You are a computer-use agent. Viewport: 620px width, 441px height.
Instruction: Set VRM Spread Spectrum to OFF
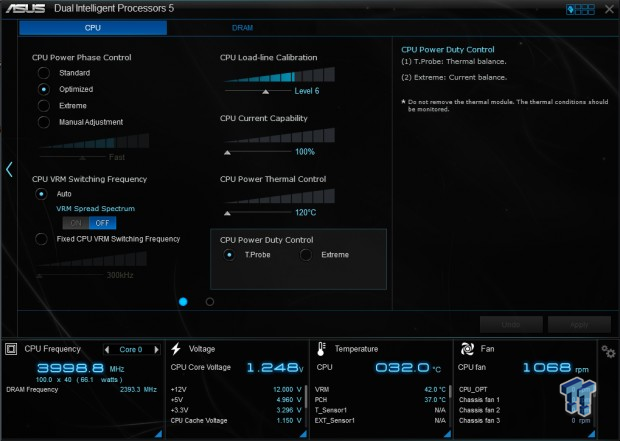102,223
